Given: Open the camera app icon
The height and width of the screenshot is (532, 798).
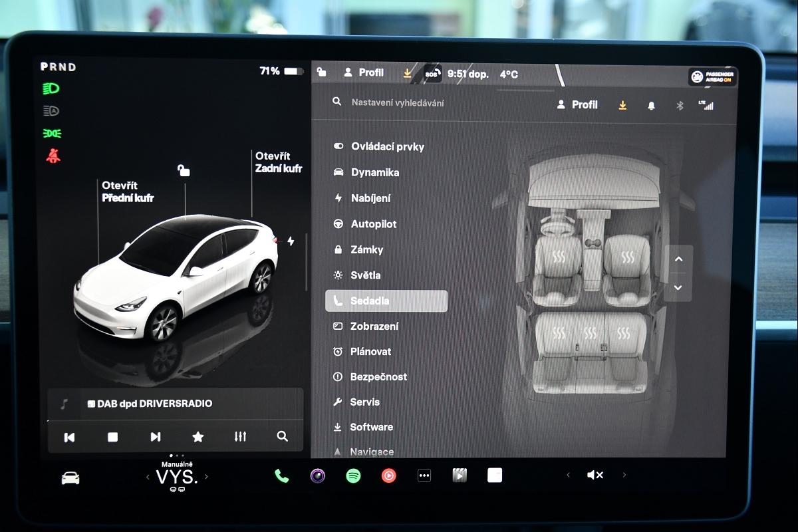Looking at the screenshot, I should (318, 475).
